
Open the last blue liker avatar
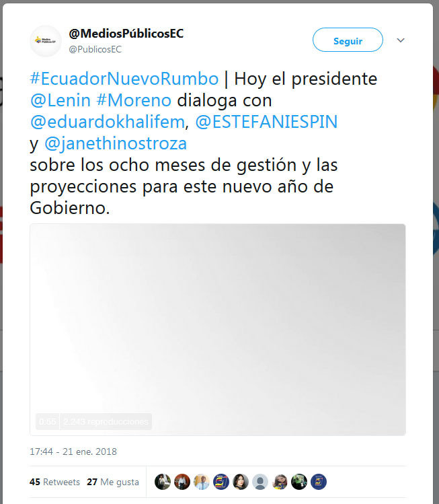pyautogui.click(x=319, y=482)
